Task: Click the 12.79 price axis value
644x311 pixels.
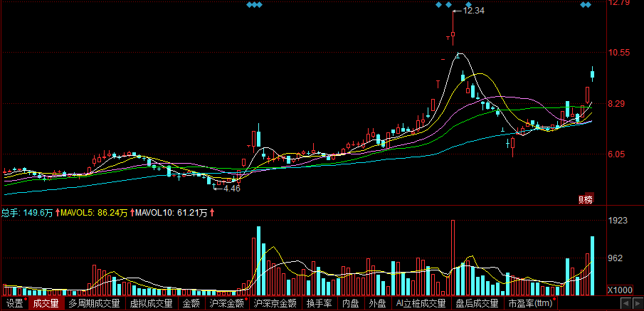Action: (619, 3)
